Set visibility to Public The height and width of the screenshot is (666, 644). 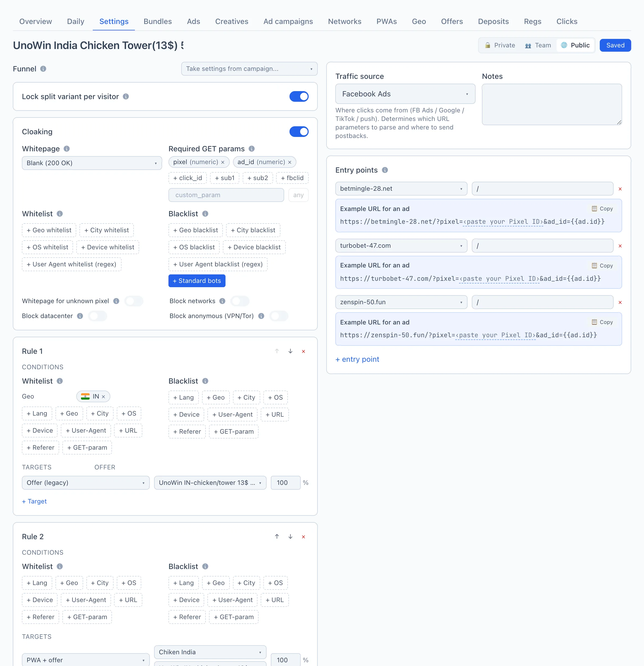pos(575,45)
